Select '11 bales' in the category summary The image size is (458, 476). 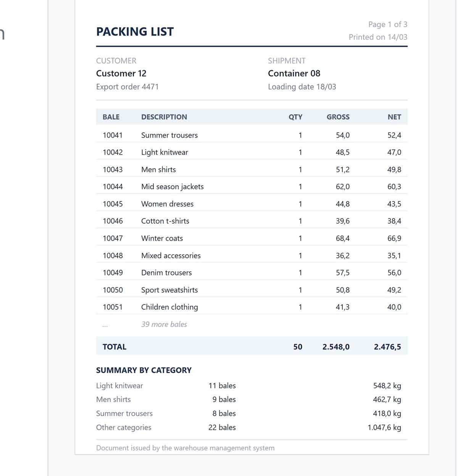(222, 386)
